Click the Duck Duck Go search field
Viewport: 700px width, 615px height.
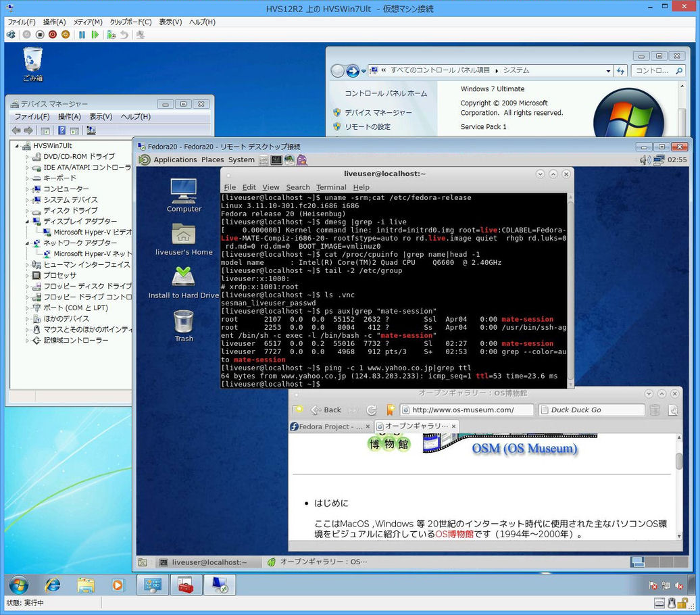coord(592,410)
